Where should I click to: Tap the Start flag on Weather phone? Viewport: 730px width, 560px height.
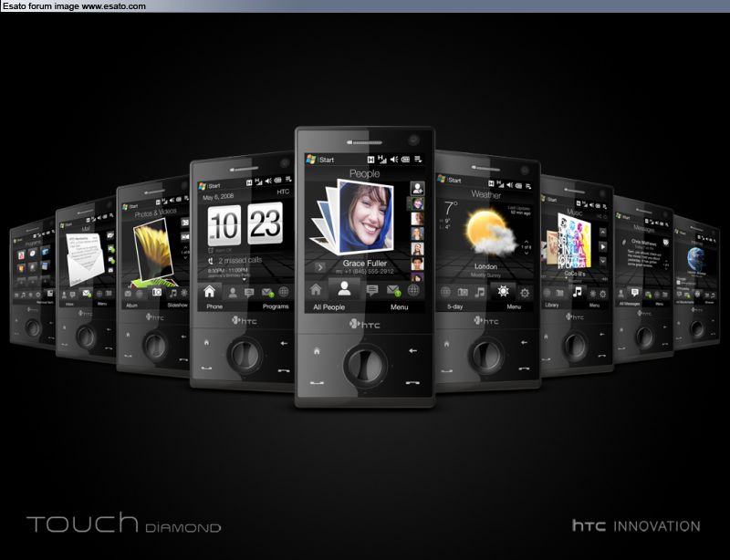(441, 178)
